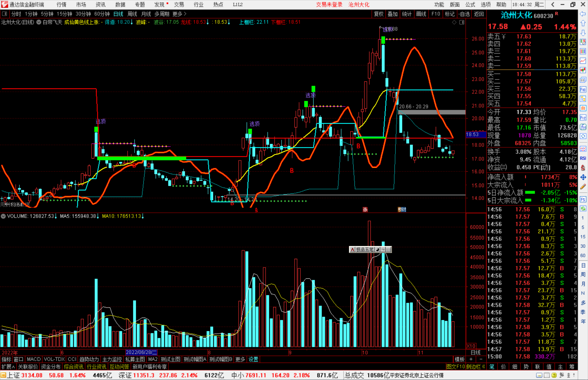Open the 行情 menu
Viewport: 588px width, 380px height.
(61, 5)
